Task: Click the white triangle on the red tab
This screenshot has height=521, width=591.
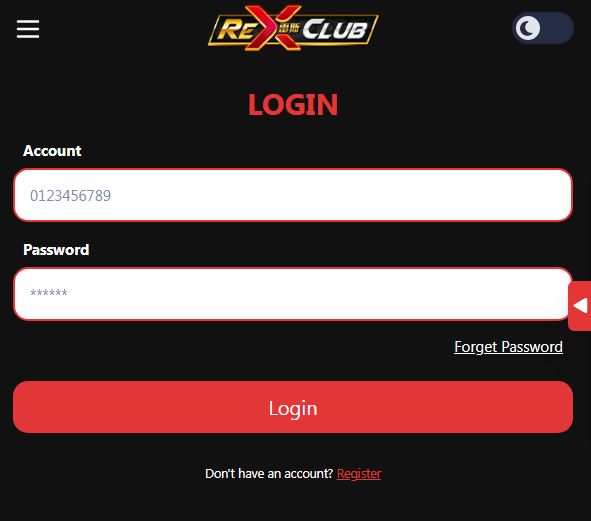Action: 581,306
